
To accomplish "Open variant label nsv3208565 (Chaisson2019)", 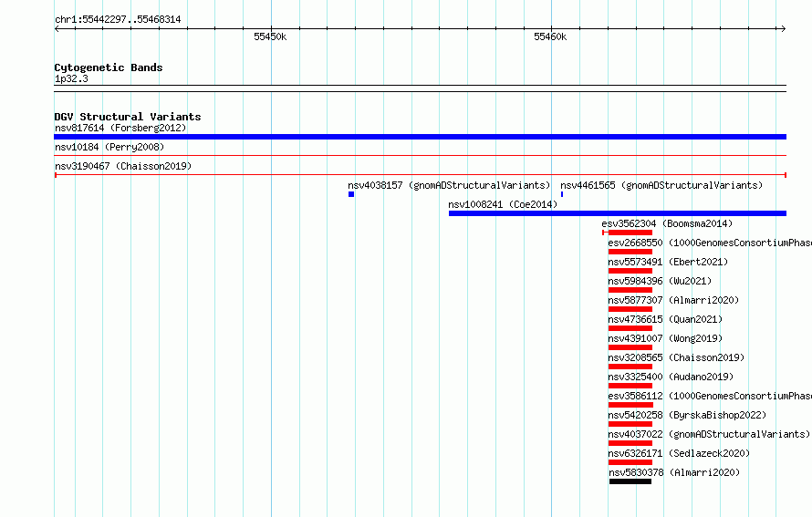I will point(676,357).
